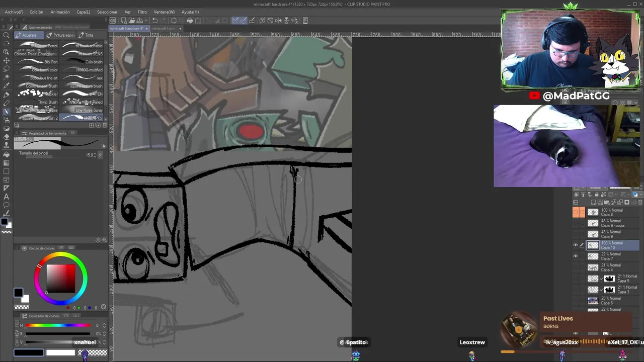
Task: Open Animación menu
Action: click(60, 12)
